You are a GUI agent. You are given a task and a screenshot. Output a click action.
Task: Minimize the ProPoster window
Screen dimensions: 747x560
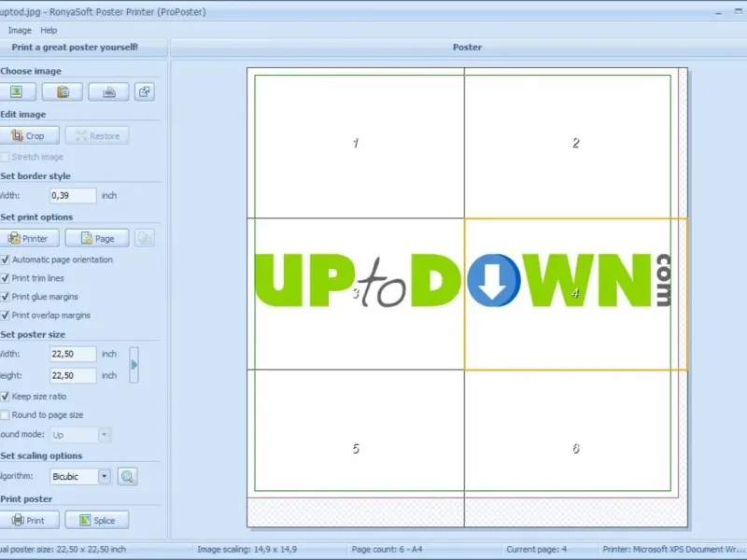point(718,13)
